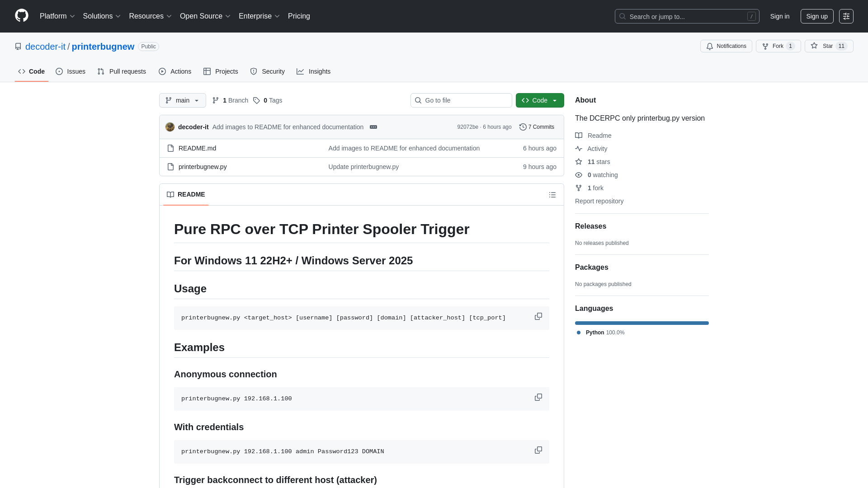Star the printerbugnew repository
868x488 pixels.
click(829, 46)
